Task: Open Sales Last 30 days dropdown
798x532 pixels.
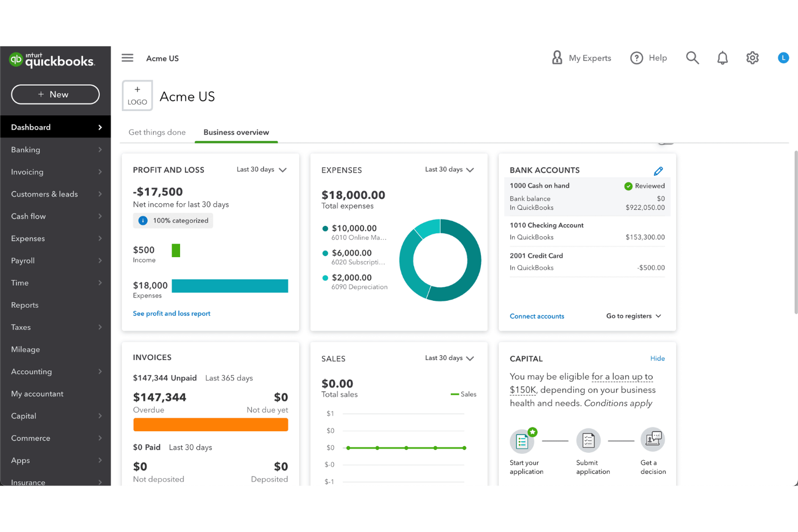Action: [450, 358]
